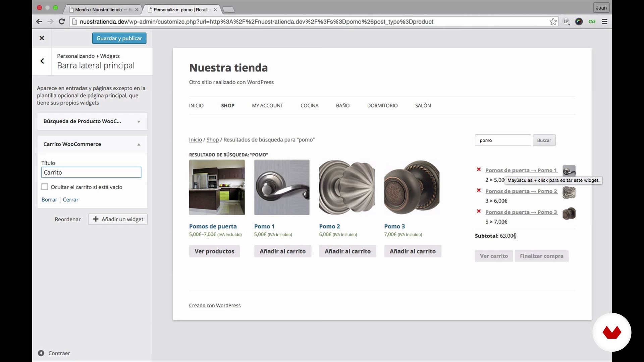This screenshot has width=644, height=362.
Task: Close the Personalizar pomo tab
Action: 215,10
